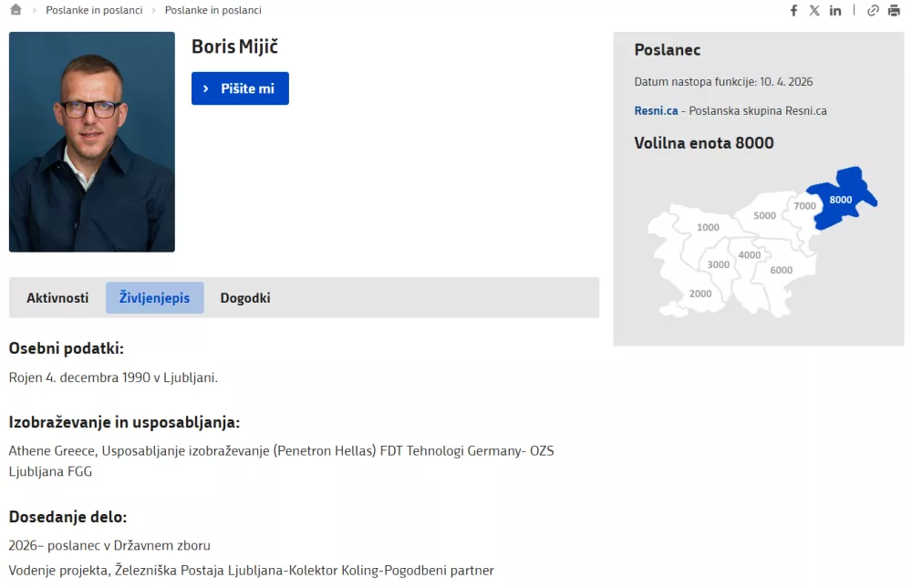Viewport: 912px width, 588px height.
Task: Share the page on Facebook
Action: coord(793,10)
